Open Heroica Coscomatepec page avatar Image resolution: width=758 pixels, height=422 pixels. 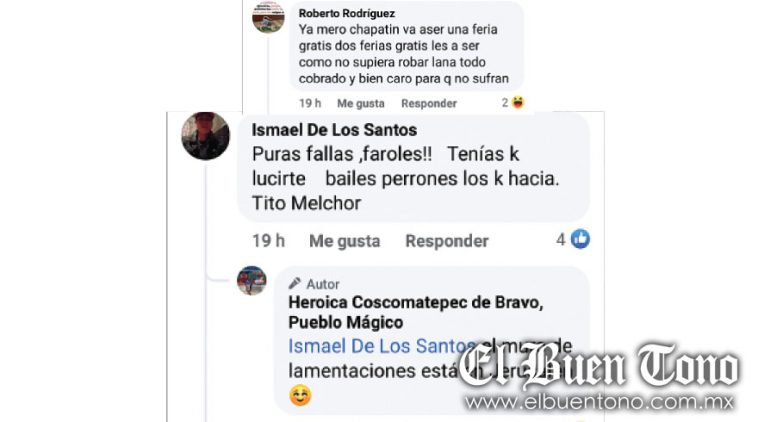click(251, 280)
